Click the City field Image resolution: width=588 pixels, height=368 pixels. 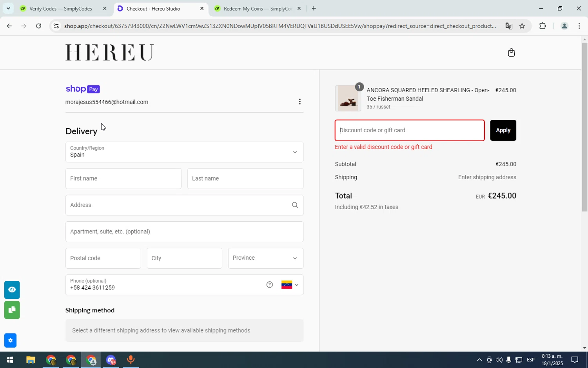pos(184,258)
